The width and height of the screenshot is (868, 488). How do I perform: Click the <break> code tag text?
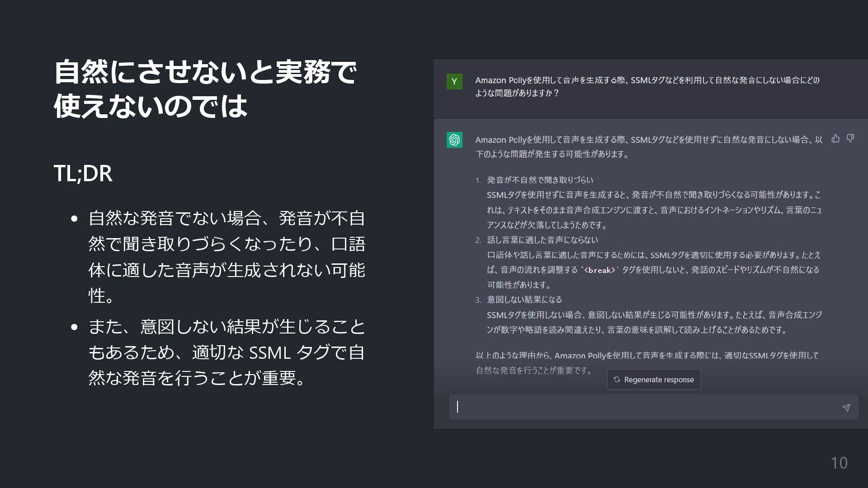point(599,270)
